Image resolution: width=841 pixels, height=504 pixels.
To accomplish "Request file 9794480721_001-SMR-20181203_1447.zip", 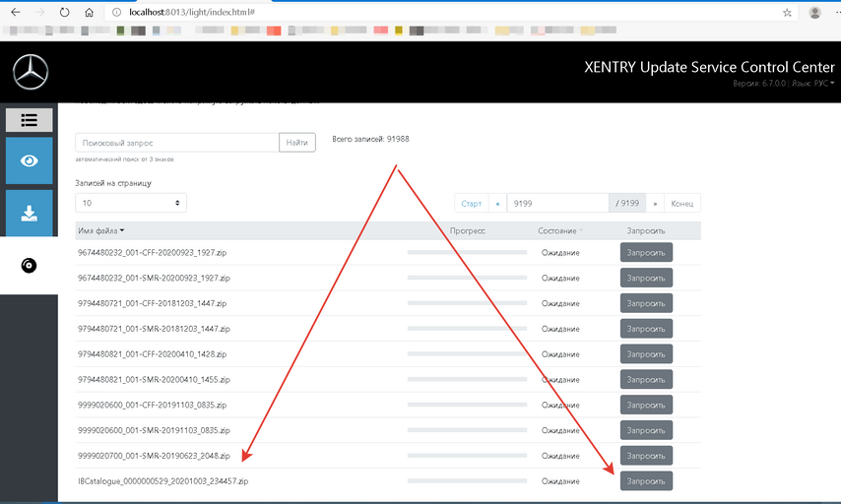I will (x=646, y=329).
